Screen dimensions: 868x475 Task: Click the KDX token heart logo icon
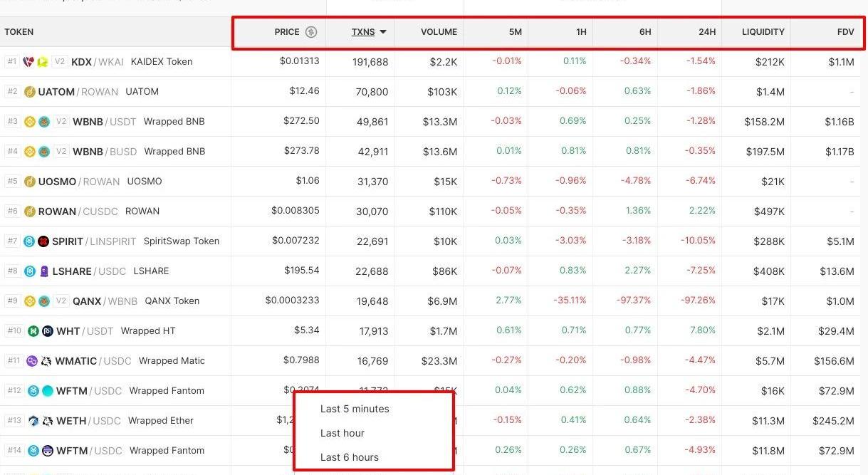29,62
